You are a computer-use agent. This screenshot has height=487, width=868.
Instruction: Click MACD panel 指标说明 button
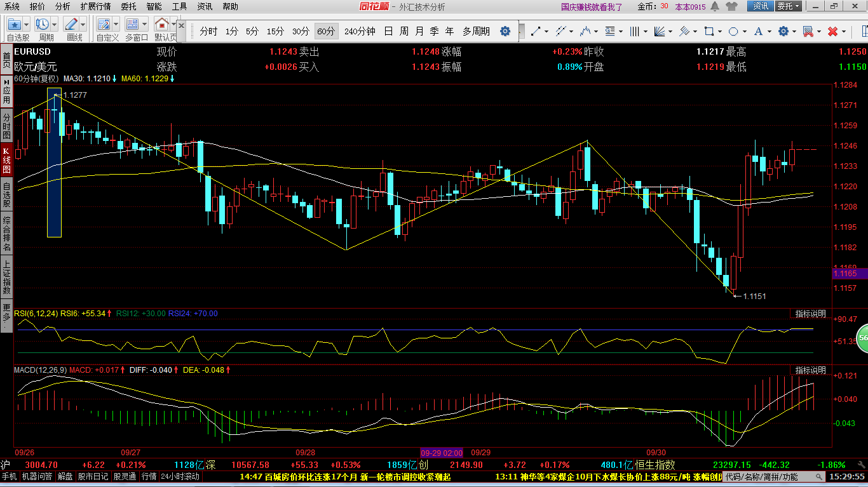pyautogui.click(x=811, y=370)
